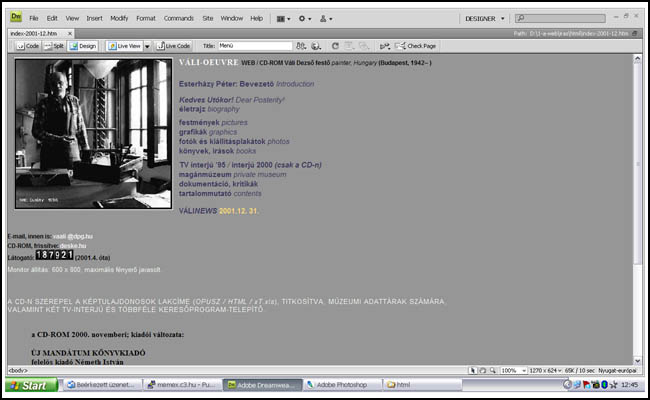650x400 pixels.
Task: Click the könyvek, írások books link
Action: (217, 151)
